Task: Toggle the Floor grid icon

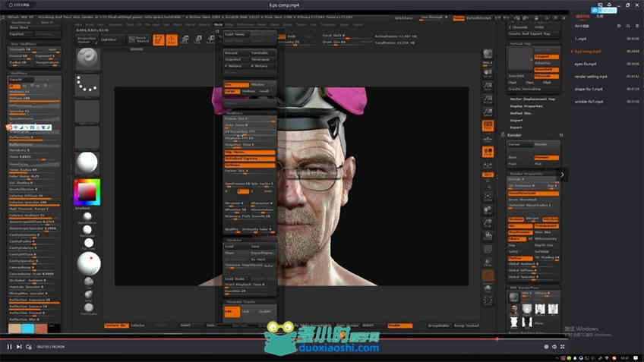Action: tap(488, 139)
